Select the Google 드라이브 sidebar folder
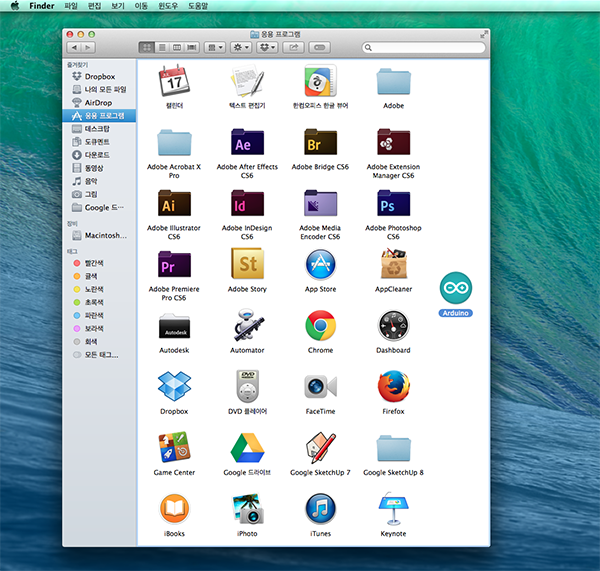 click(x=99, y=207)
